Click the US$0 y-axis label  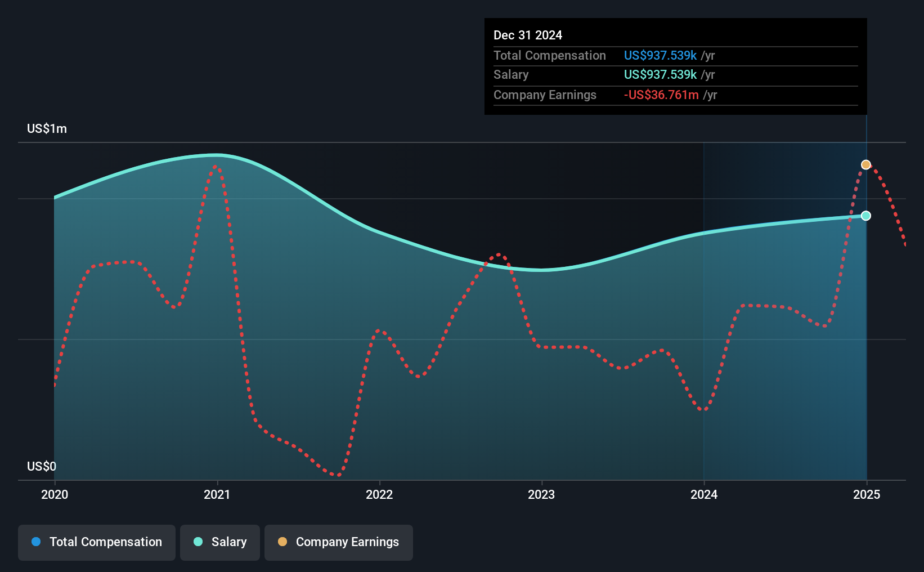[42, 466]
